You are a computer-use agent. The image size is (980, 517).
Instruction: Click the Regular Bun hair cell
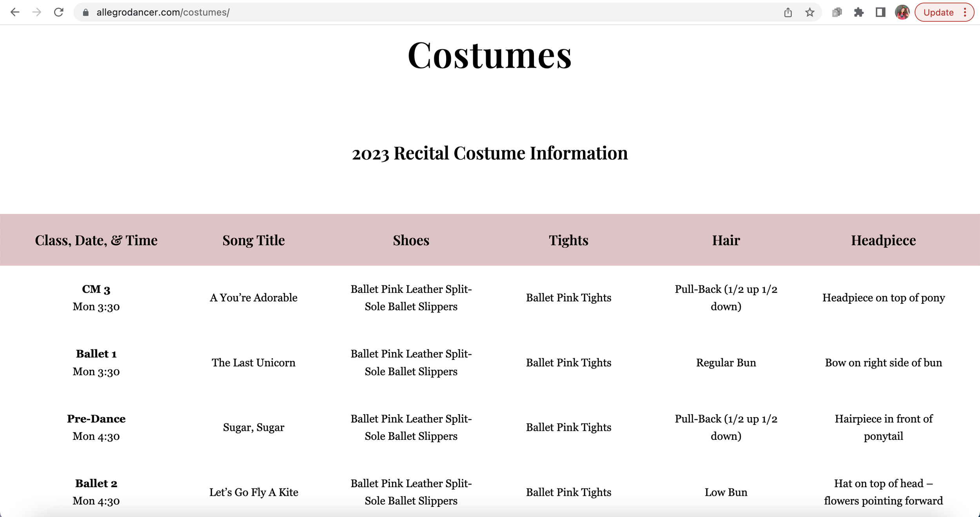point(726,363)
